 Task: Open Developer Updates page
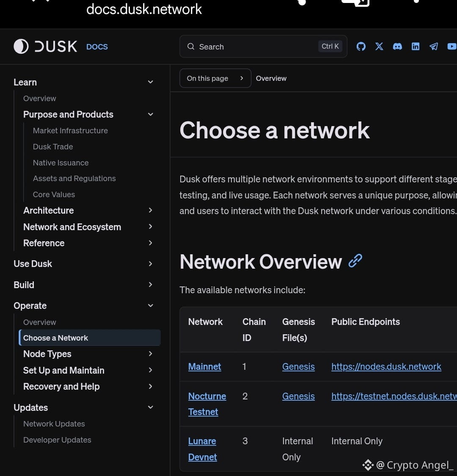(57, 440)
